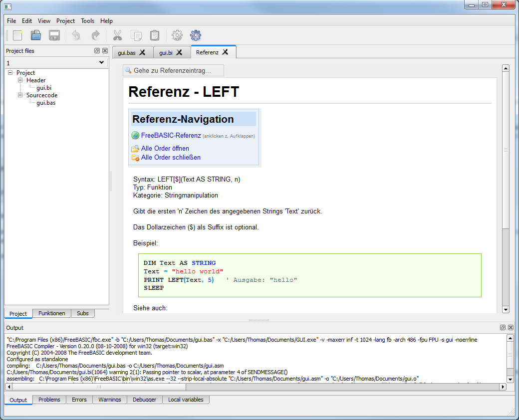
Task: Close the Project files panel
Action: click(x=105, y=51)
